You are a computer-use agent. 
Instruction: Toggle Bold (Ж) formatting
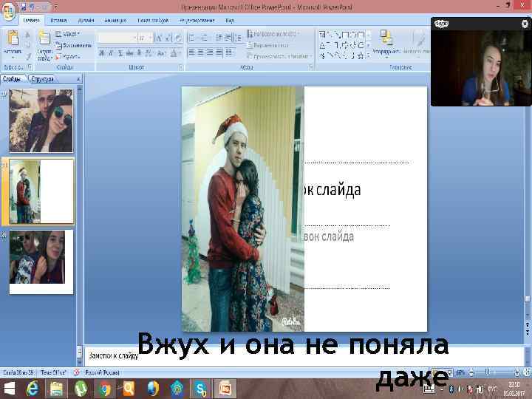102,52
